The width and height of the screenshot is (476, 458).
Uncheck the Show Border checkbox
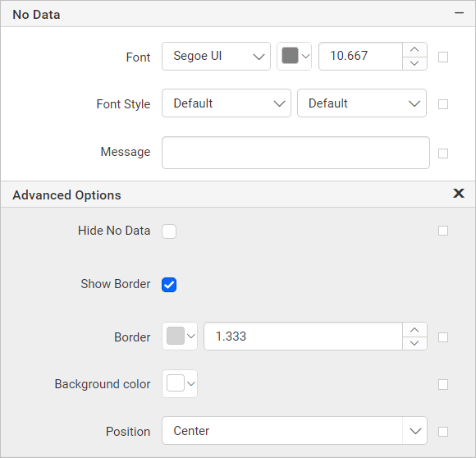(x=169, y=285)
